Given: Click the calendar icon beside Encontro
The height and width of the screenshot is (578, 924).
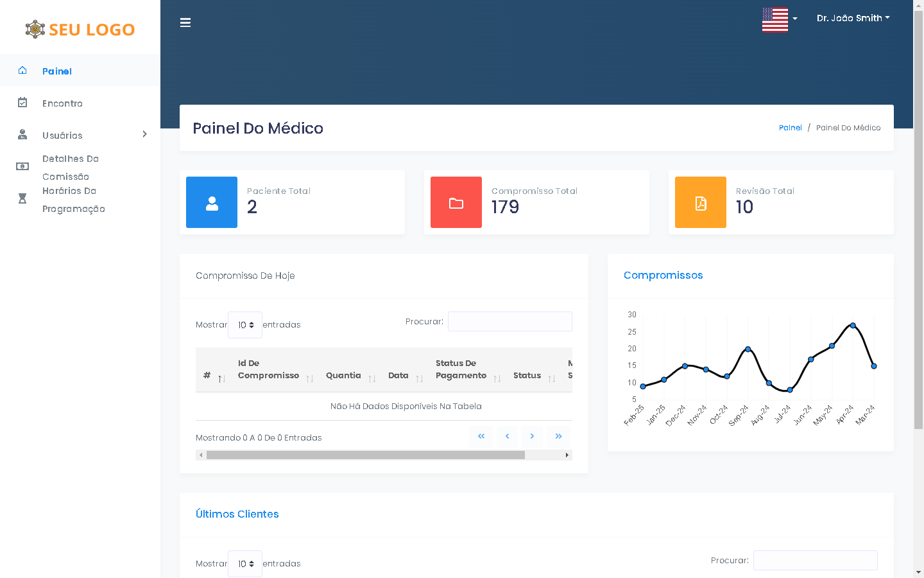Looking at the screenshot, I should click(22, 103).
